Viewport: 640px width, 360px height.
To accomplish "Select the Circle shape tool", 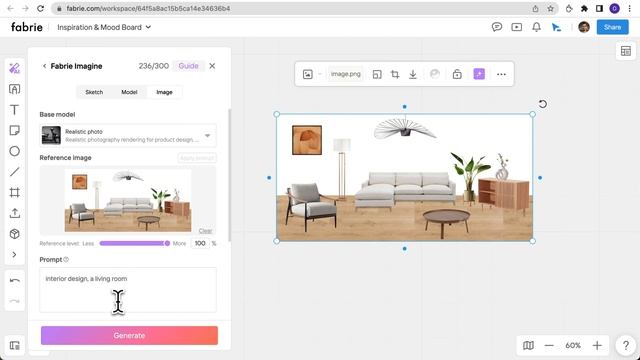I will [14, 151].
